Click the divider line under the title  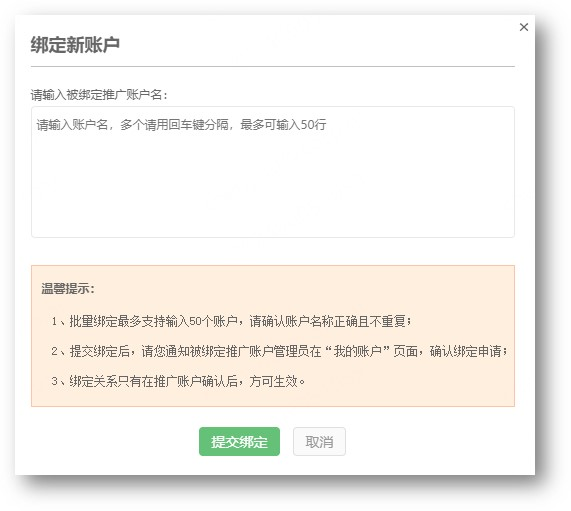point(273,67)
